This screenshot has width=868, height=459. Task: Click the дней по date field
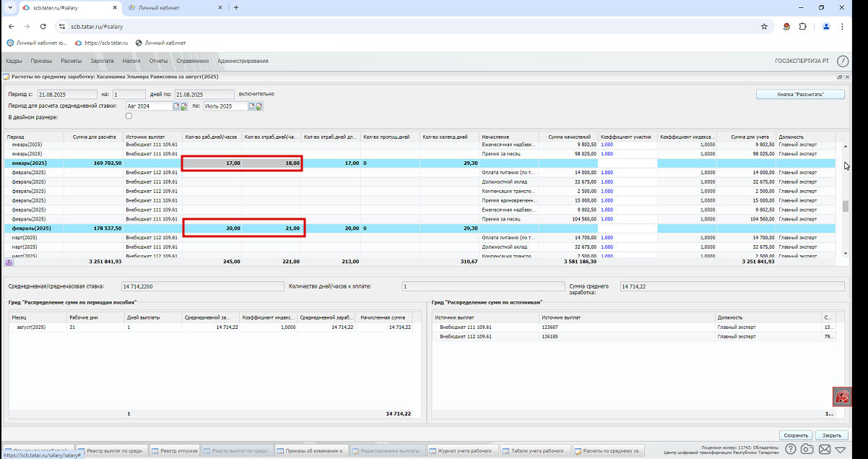pos(204,94)
